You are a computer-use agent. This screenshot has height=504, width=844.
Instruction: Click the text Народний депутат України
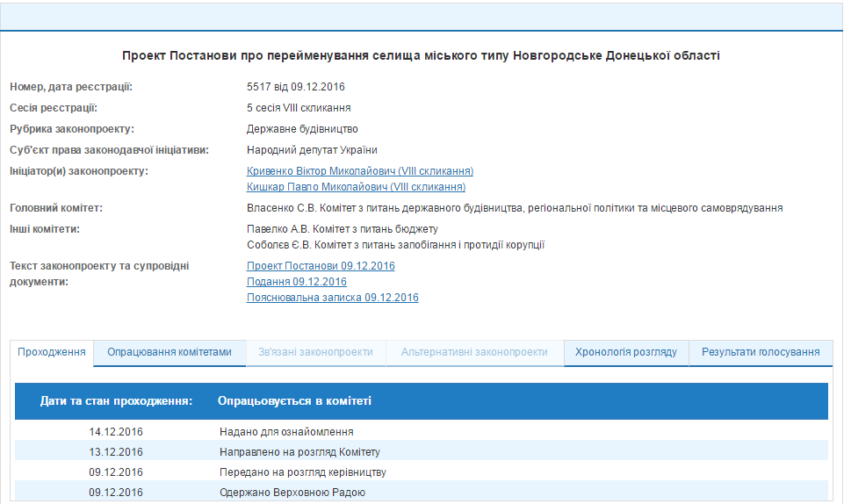[312, 150]
